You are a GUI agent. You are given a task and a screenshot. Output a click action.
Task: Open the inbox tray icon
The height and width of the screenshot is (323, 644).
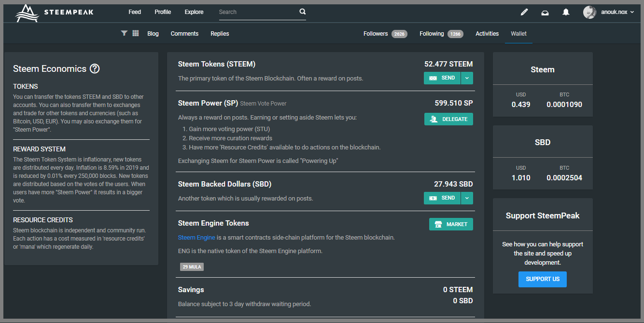click(545, 13)
